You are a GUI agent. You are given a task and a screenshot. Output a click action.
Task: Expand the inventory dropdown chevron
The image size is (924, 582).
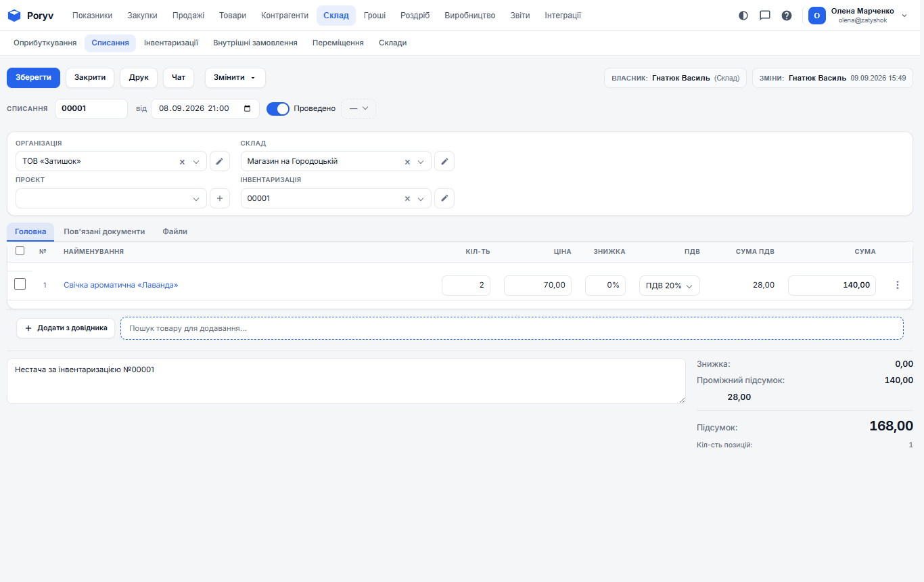(x=421, y=198)
